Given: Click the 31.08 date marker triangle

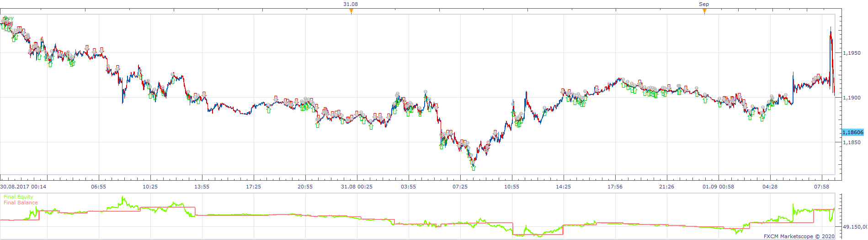Looking at the screenshot, I should tap(351, 11).
